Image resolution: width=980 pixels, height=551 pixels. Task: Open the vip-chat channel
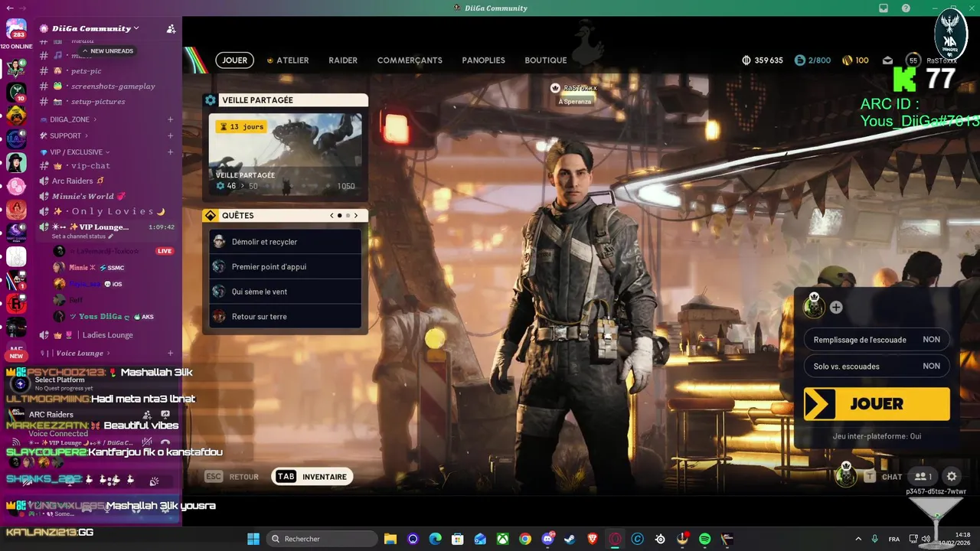pyautogui.click(x=92, y=165)
